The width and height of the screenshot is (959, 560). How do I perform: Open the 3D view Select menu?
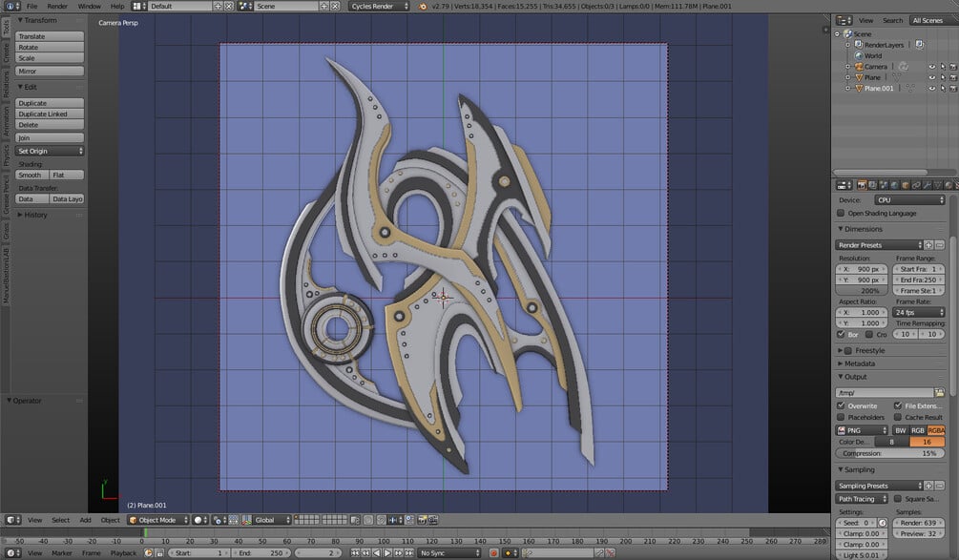[60, 520]
